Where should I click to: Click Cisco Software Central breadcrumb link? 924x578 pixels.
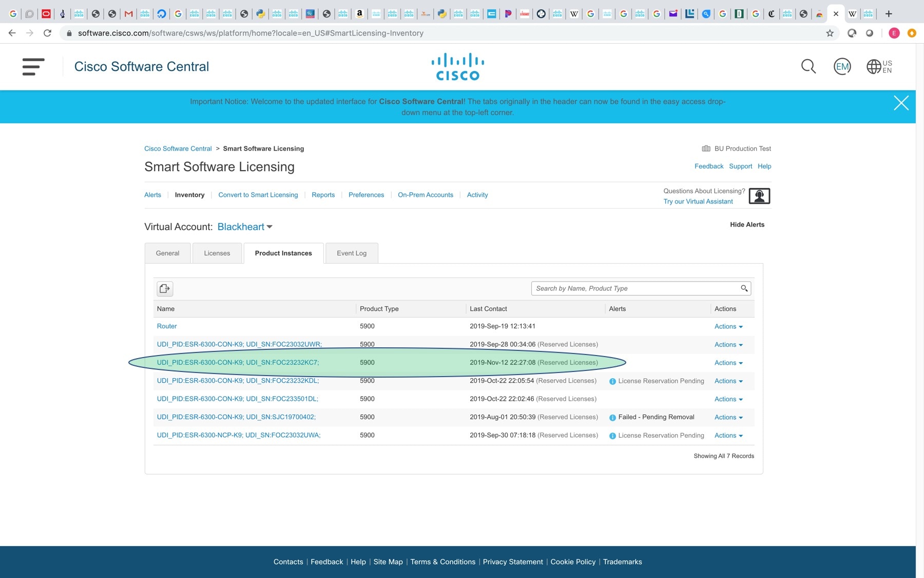178,148
